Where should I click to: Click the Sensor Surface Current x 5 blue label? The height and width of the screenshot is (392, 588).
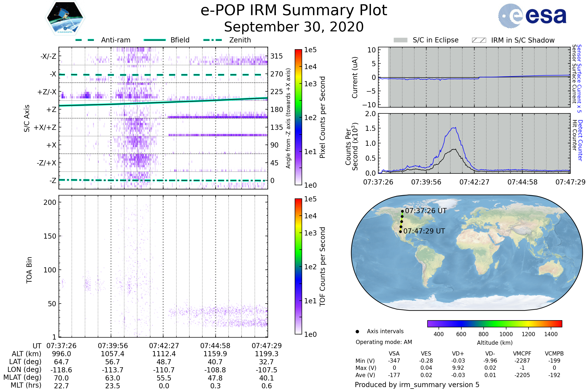(x=579, y=78)
